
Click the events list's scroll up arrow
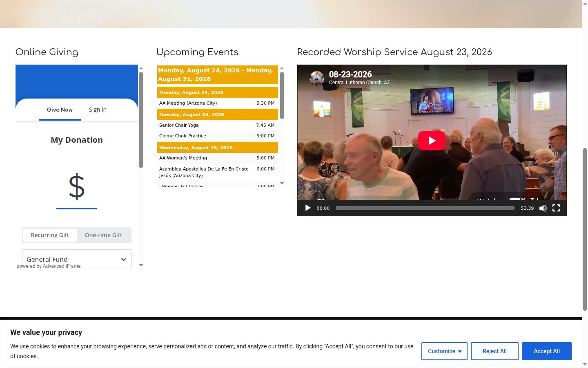point(282,68)
